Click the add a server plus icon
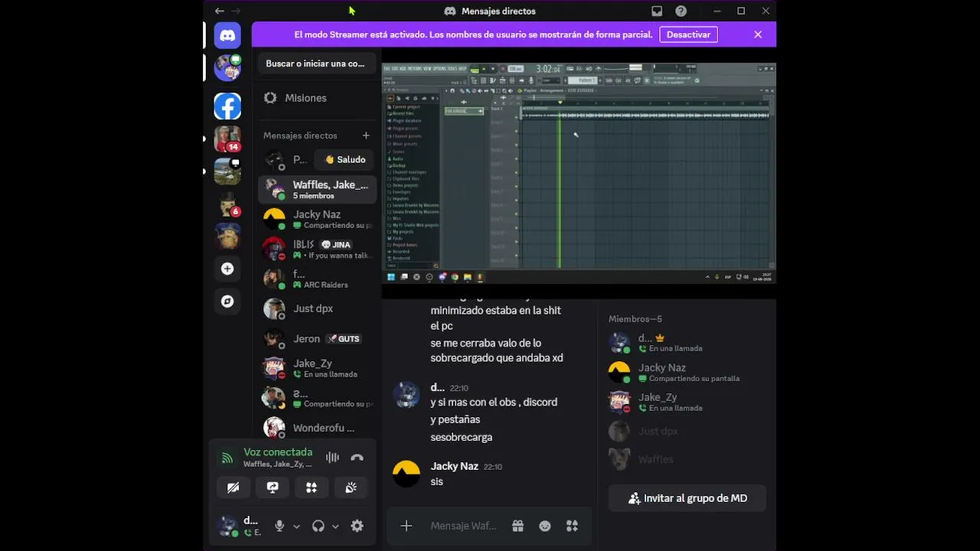Viewport: 980px width, 551px height. 227,269
